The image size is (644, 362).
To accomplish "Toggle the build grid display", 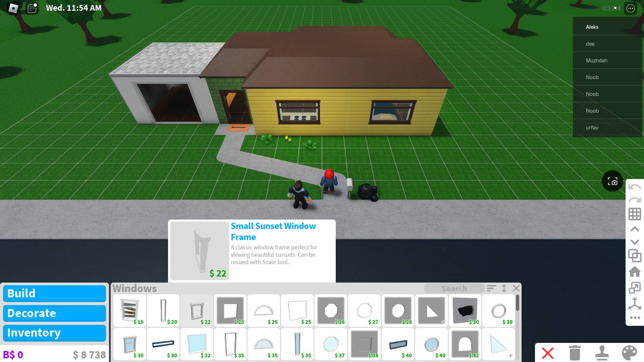I will [635, 214].
